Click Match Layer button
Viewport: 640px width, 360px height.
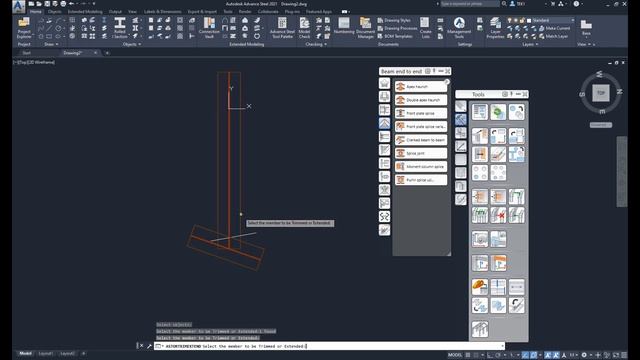point(553,36)
